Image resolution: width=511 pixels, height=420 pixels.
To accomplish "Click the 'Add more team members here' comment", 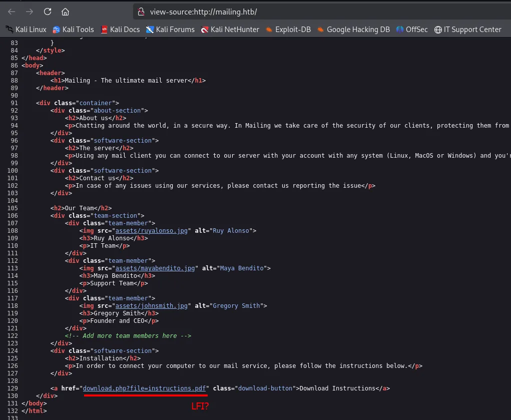I will 128,335.
